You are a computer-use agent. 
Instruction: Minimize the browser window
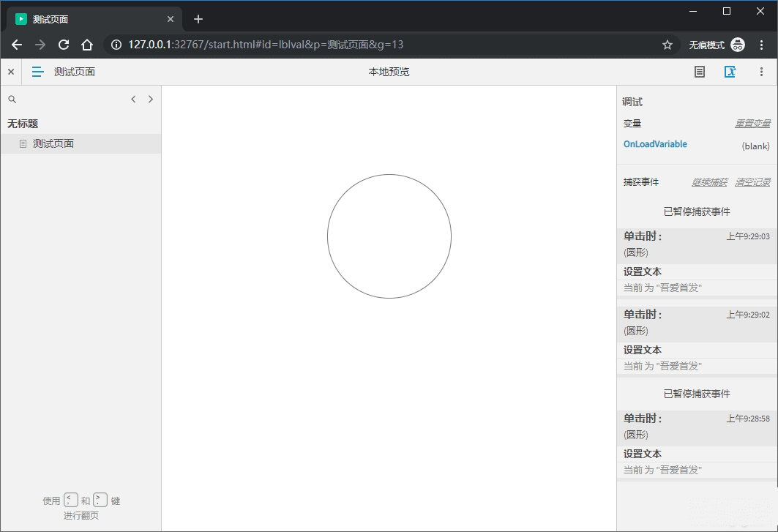tap(693, 11)
